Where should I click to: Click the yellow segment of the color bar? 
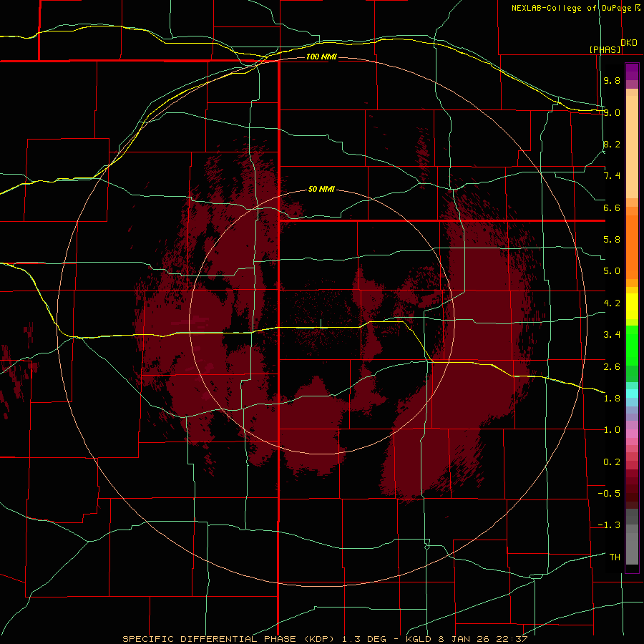click(x=632, y=306)
